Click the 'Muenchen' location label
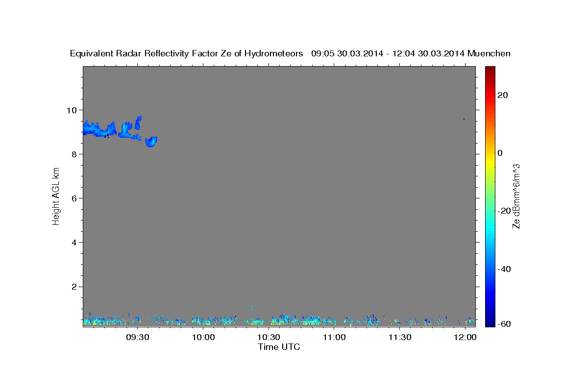Viewport: 588px width, 392px height. (490, 53)
